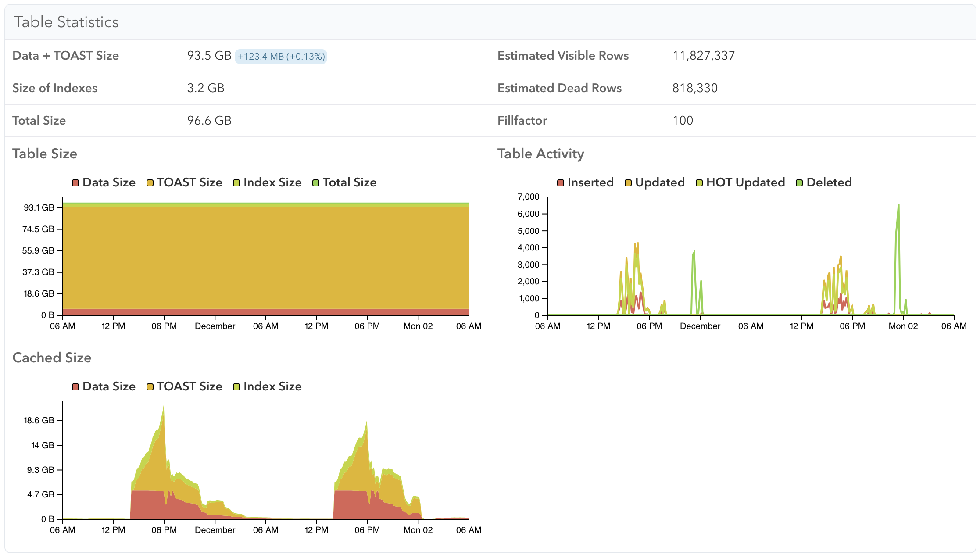980x558 pixels.
Task: Toggle Data Size legend in Table Size chart
Action: click(104, 182)
